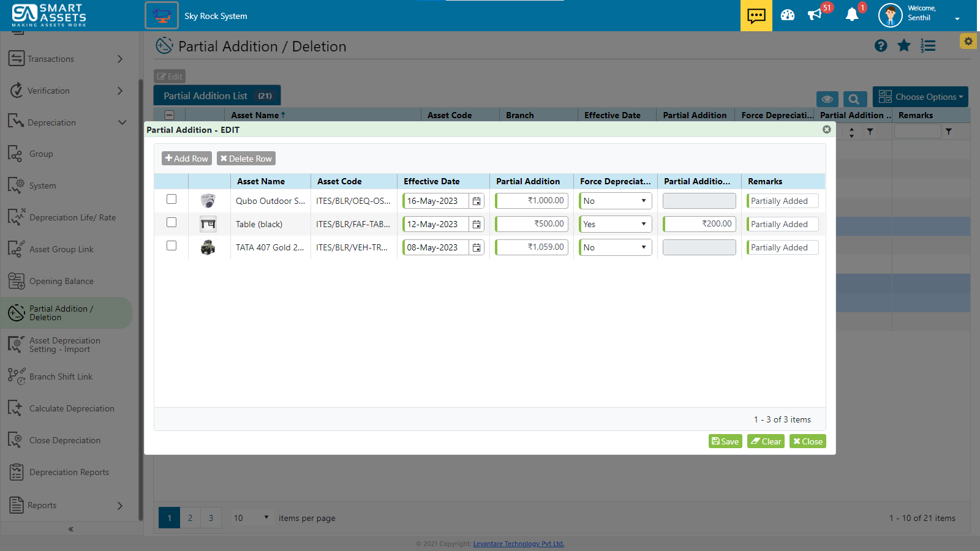
Task: Click the Add Row button
Action: click(x=186, y=158)
